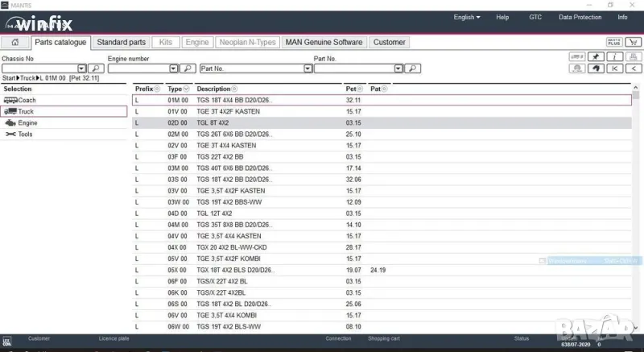Open the MANTIS PLUS button
This screenshot has width=644, height=352.
614,43
